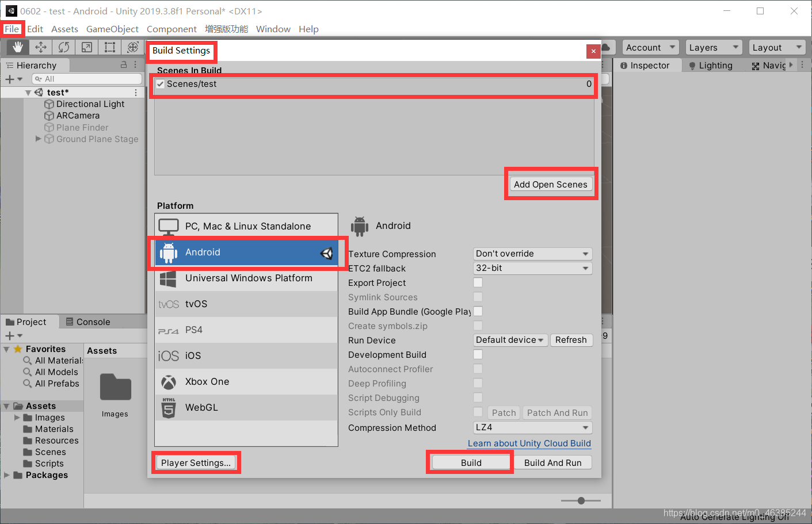Click the Hierarchy add (+) button

coord(13,79)
